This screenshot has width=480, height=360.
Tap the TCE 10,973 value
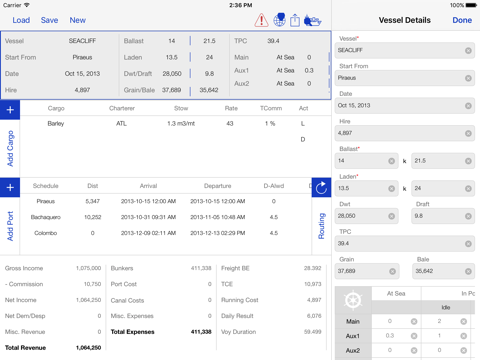pos(313,284)
